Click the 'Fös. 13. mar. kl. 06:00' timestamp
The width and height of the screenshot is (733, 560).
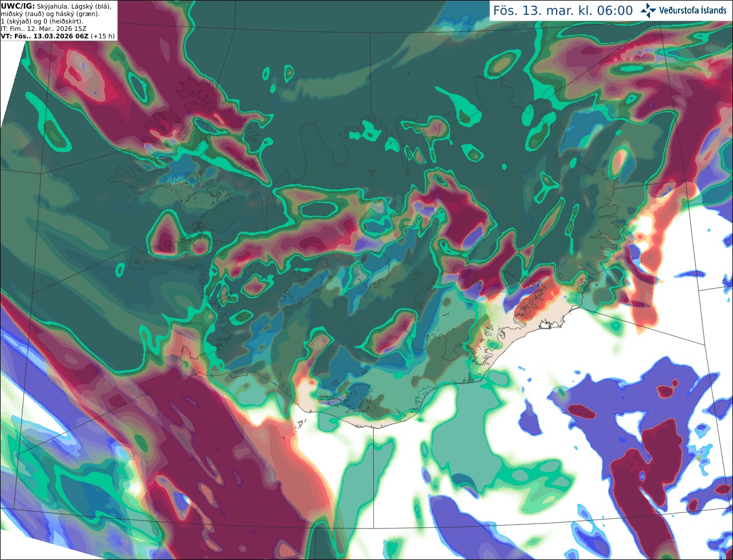pyautogui.click(x=563, y=11)
